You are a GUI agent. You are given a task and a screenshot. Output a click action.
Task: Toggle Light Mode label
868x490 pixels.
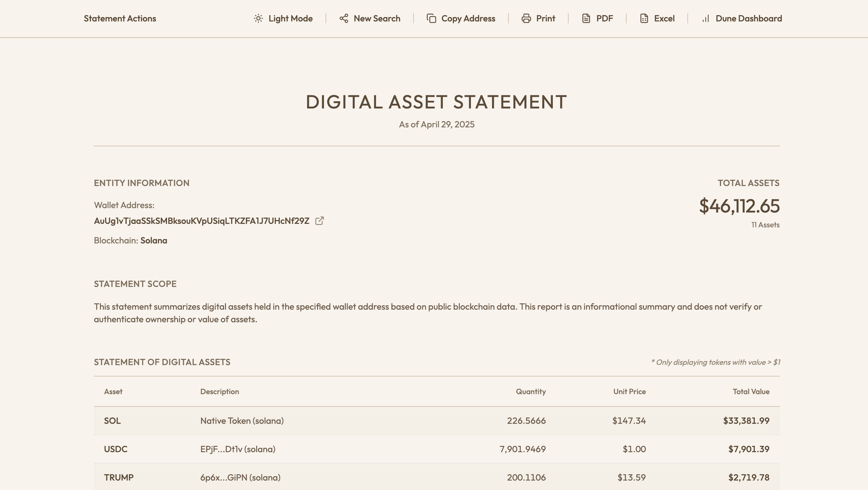click(291, 19)
